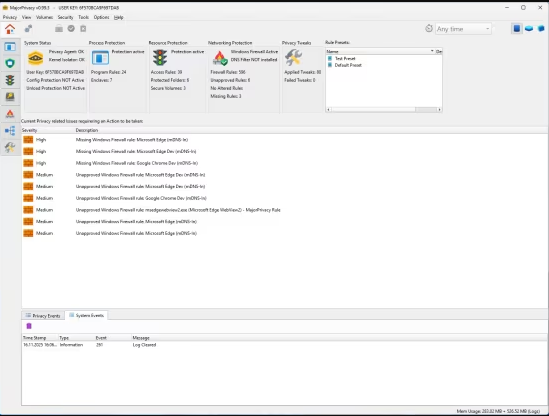This screenshot has width=549, height=416.
Task: Open the Home overview page icon
Action: tap(10, 29)
